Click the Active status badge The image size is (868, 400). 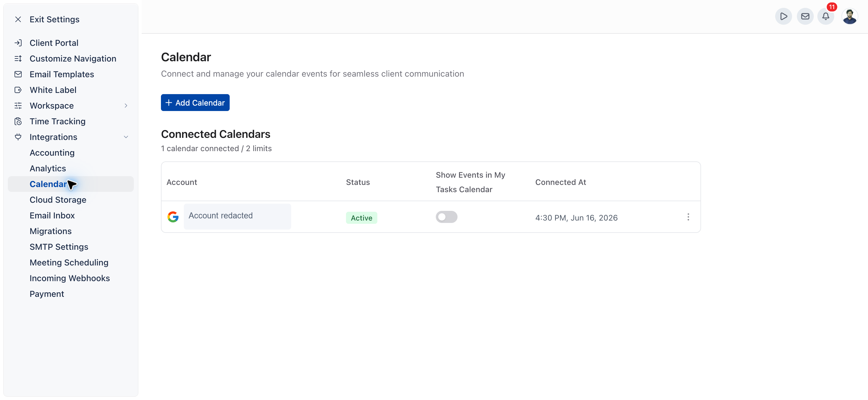[362, 218]
